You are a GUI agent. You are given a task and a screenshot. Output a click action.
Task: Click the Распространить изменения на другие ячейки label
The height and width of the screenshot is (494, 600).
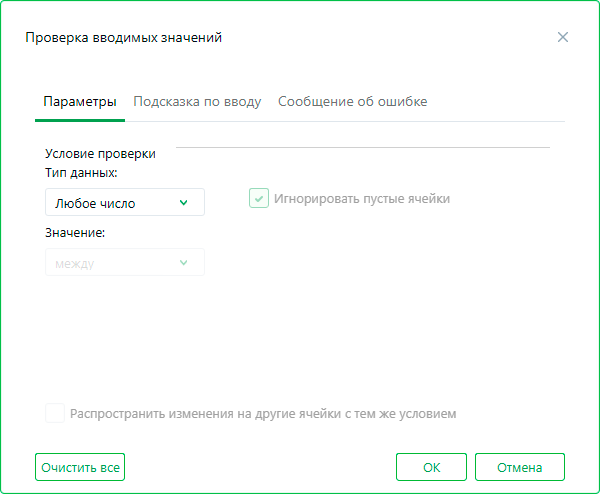[x=263, y=414]
